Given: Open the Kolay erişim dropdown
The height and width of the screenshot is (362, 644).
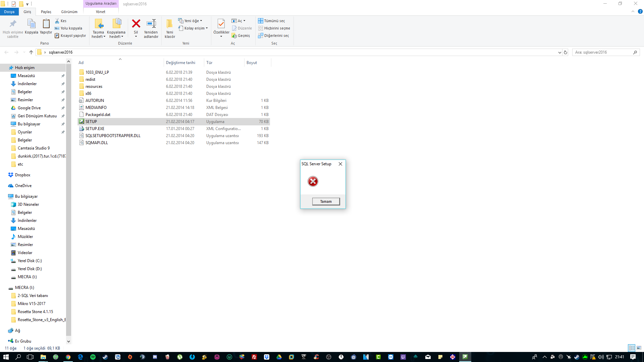Looking at the screenshot, I should coord(193,28).
